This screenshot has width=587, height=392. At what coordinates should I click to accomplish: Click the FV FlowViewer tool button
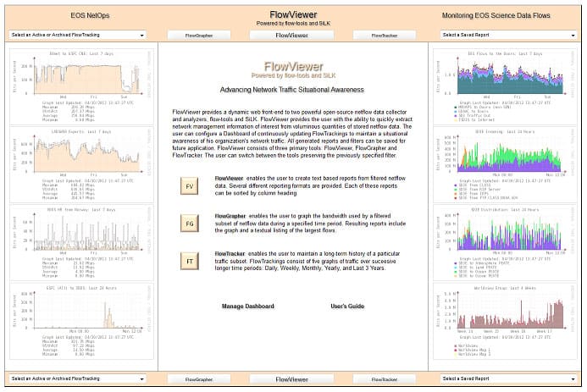pyautogui.click(x=190, y=186)
